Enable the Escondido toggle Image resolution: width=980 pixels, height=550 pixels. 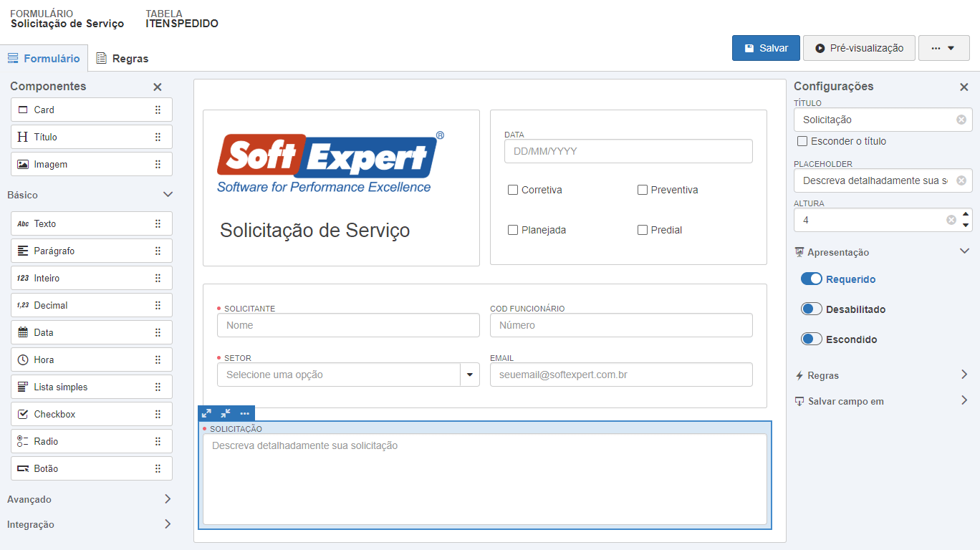pyautogui.click(x=811, y=339)
